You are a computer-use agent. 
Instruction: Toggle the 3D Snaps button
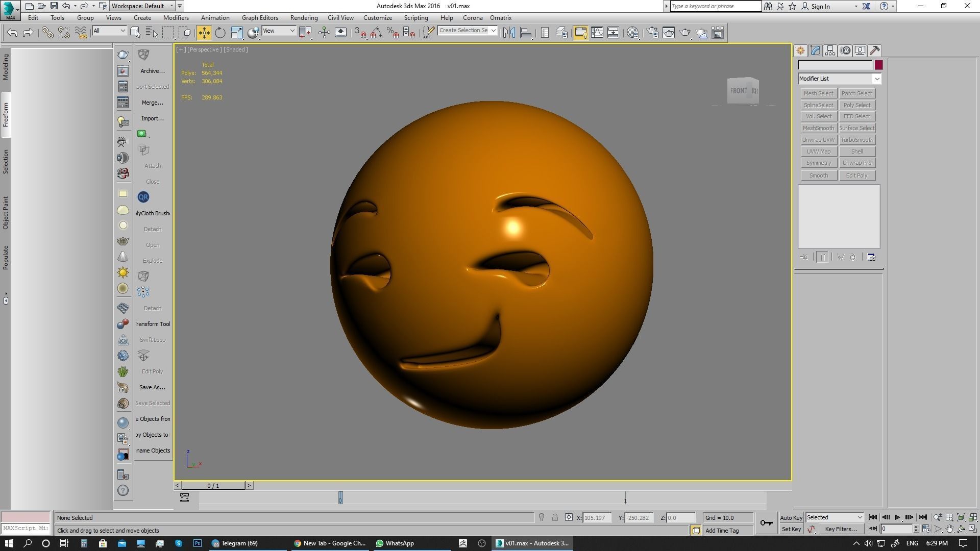point(360,33)
